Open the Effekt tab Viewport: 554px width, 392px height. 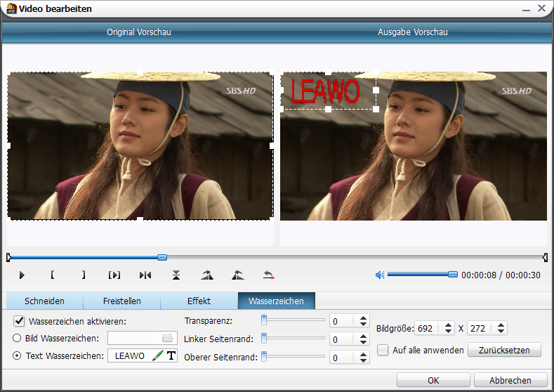(199, 301)
